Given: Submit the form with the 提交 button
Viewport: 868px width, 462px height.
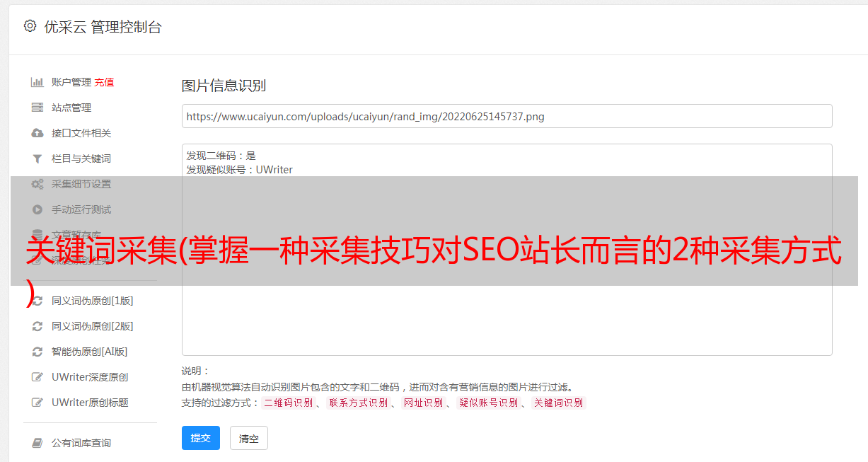Looking at the screenshot, I should [201, 438].
